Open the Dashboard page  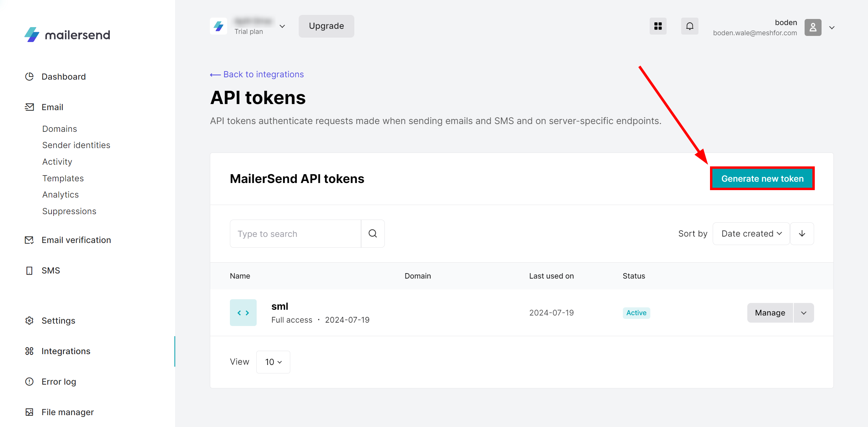pos(63,77)
